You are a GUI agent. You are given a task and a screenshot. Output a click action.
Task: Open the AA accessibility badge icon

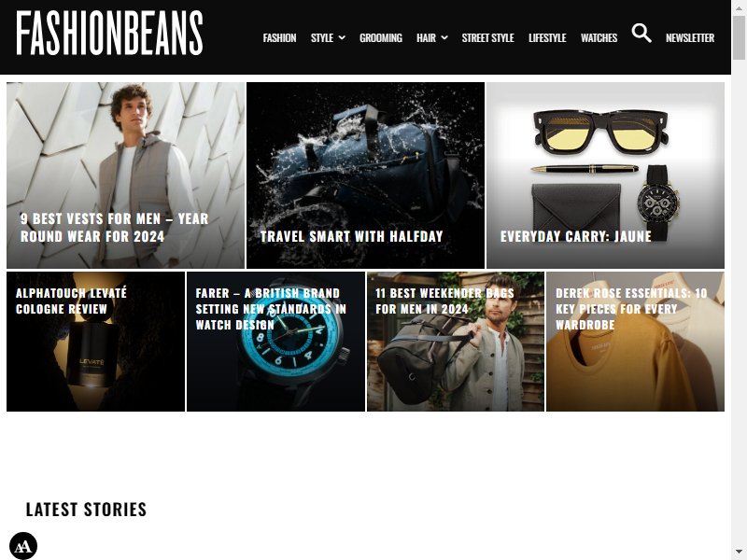[x=22, y=546]
